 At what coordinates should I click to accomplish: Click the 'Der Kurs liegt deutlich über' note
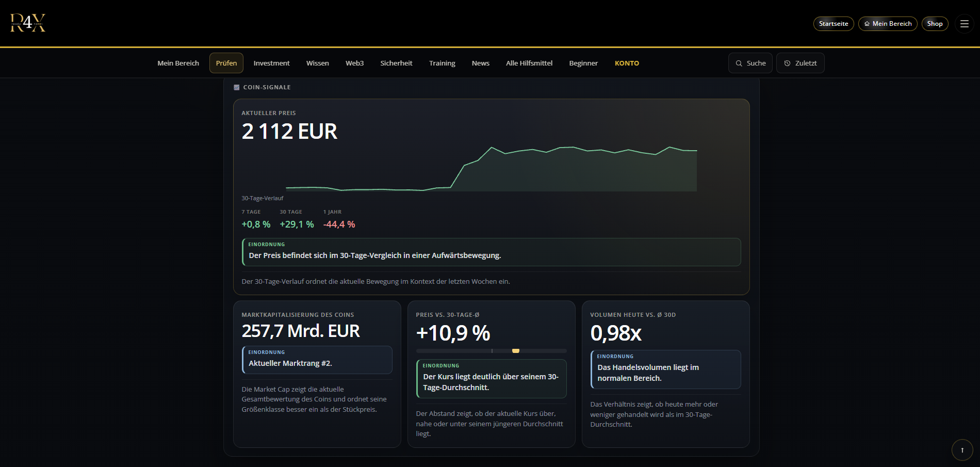(492, 379)
